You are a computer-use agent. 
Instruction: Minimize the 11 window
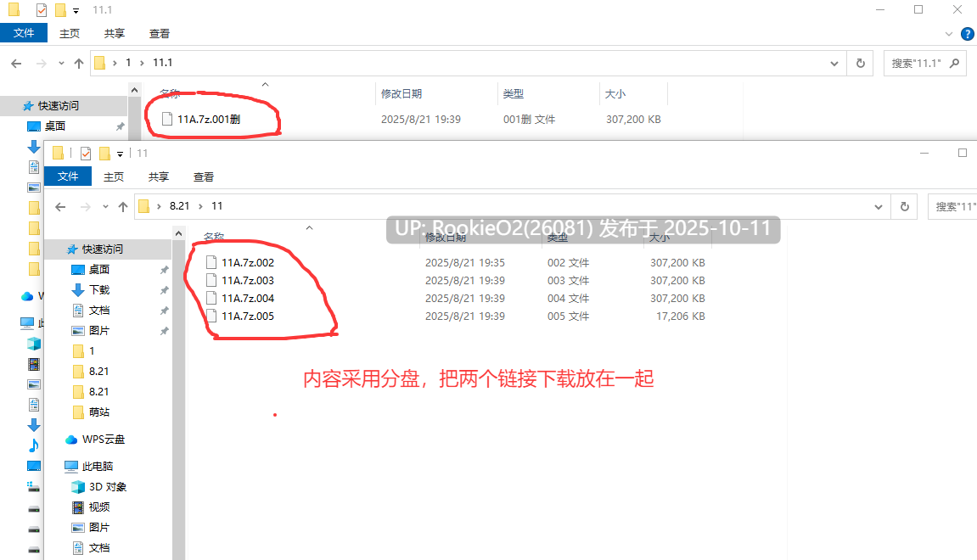pyautogui.click(x=924, y=154)
